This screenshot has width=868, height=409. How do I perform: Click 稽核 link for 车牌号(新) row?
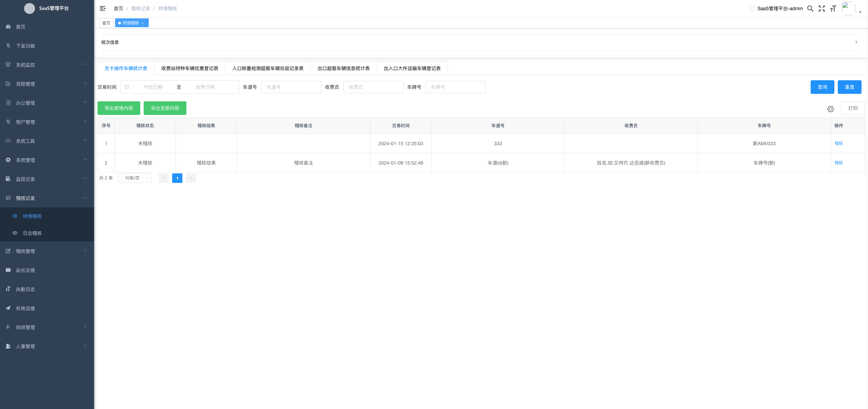(839, 163)
